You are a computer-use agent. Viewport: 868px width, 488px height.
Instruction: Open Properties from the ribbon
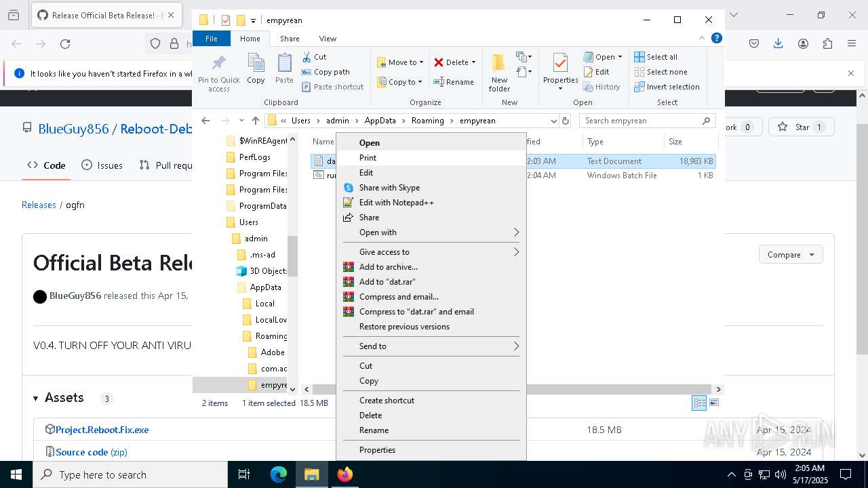(560, 73)
